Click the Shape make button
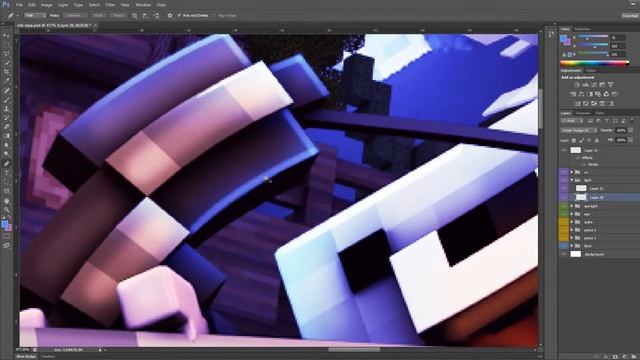 coord(118,16)
